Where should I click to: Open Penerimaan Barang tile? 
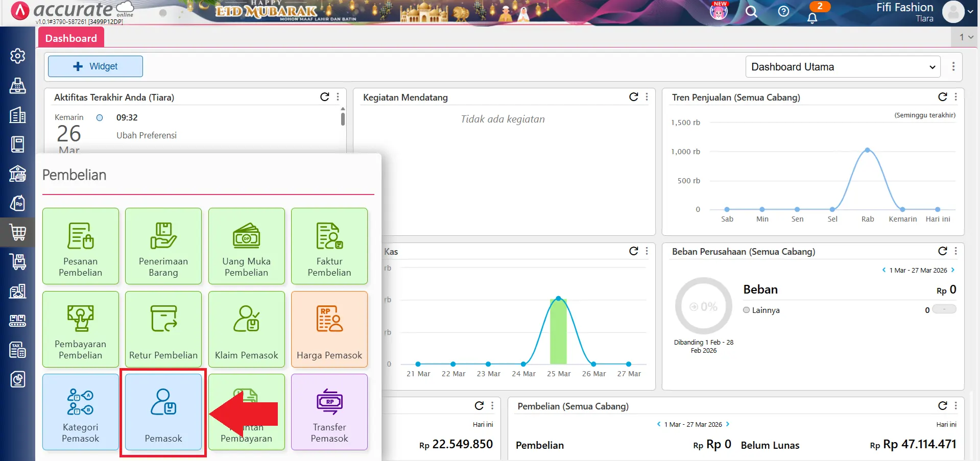pos(163,246)
